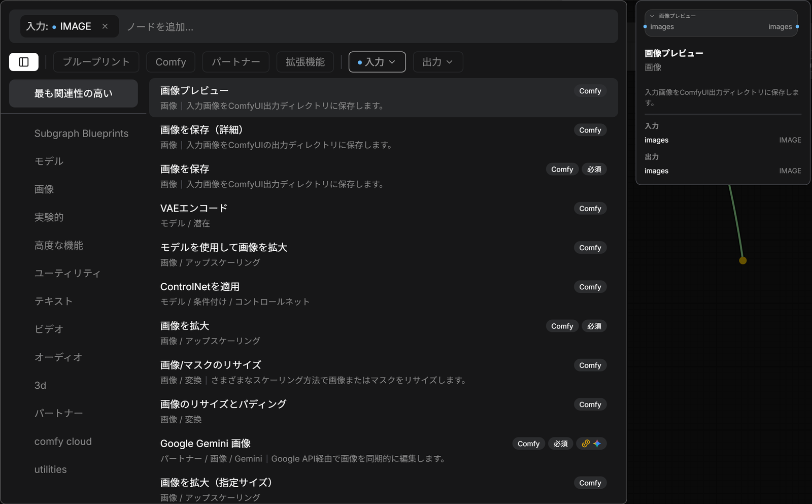Screen dimensions: 812x504
Task: Select the Google Gemini 画像 node result
Action: point(384,451)
